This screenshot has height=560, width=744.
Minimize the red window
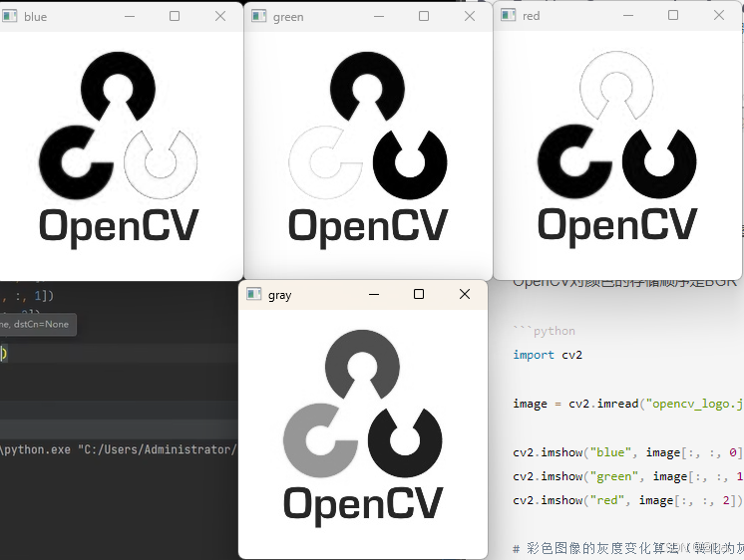click(x=628, y=15)
